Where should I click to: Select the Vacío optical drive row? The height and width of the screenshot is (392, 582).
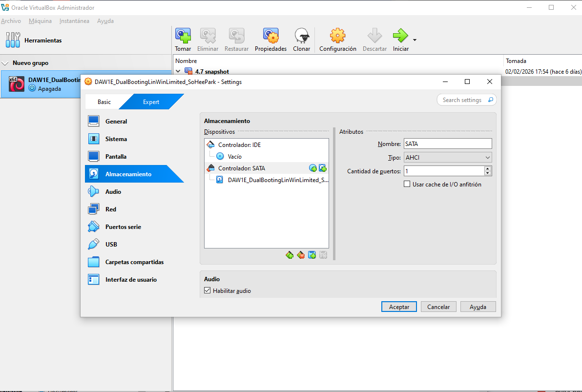coord(267,156)
